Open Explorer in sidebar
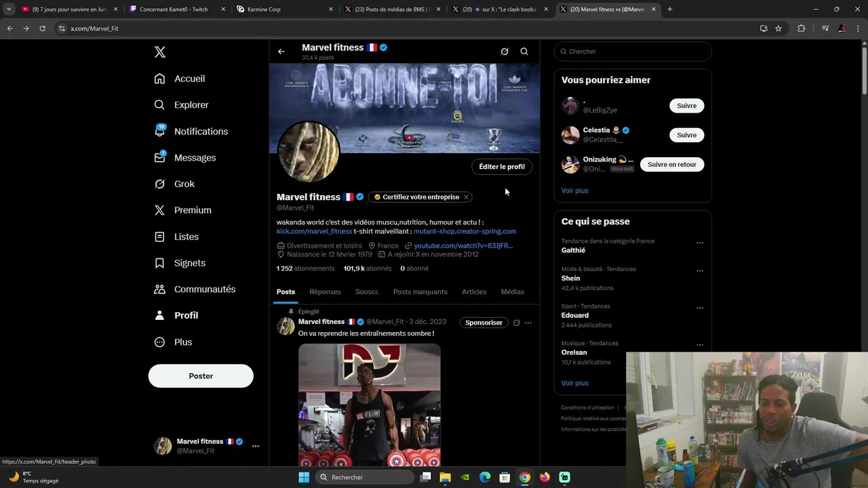 click(x=181, y=105)
